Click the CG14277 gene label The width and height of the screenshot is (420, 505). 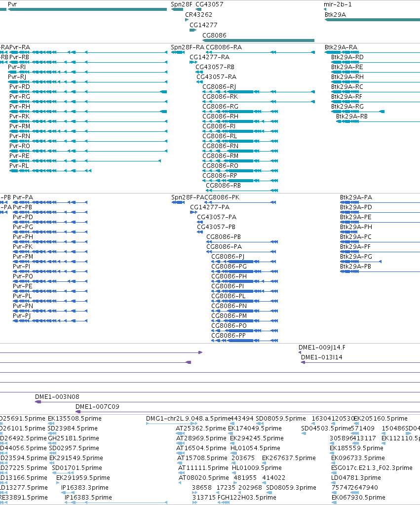203,25
